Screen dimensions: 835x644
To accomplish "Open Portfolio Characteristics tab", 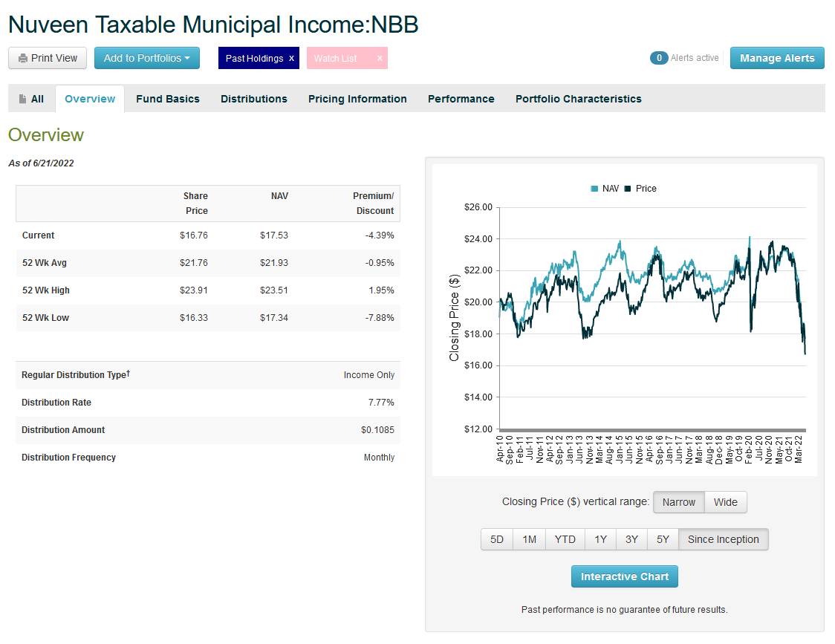I will (578, 99).
